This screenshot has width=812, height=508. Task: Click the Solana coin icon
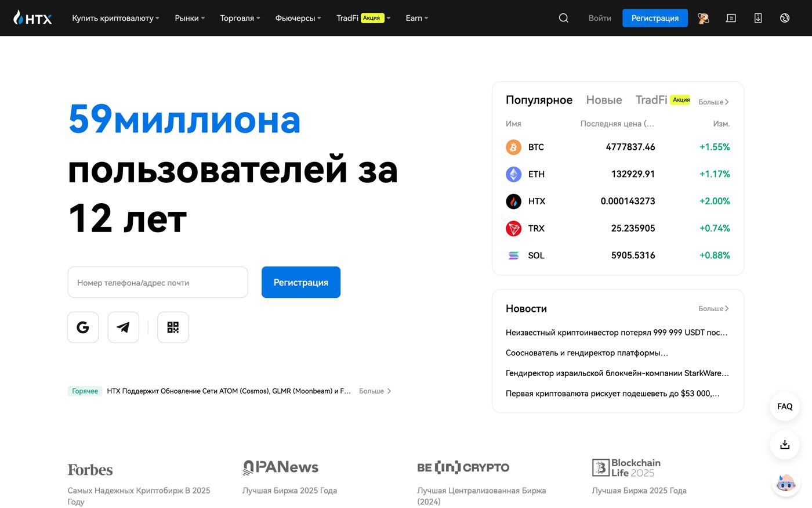[x=513, y=255]
